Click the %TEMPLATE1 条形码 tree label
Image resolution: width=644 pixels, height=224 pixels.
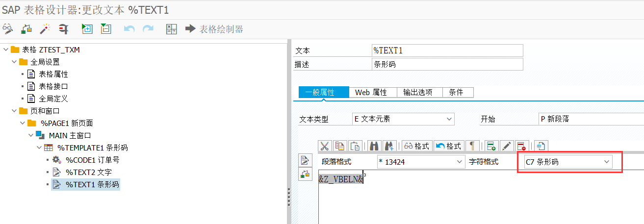tap(93, 148)
